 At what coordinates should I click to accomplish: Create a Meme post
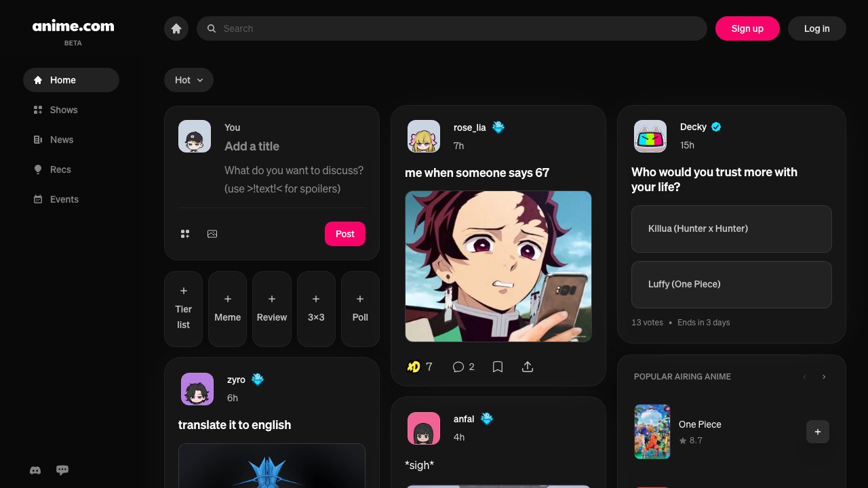[228, 309]
